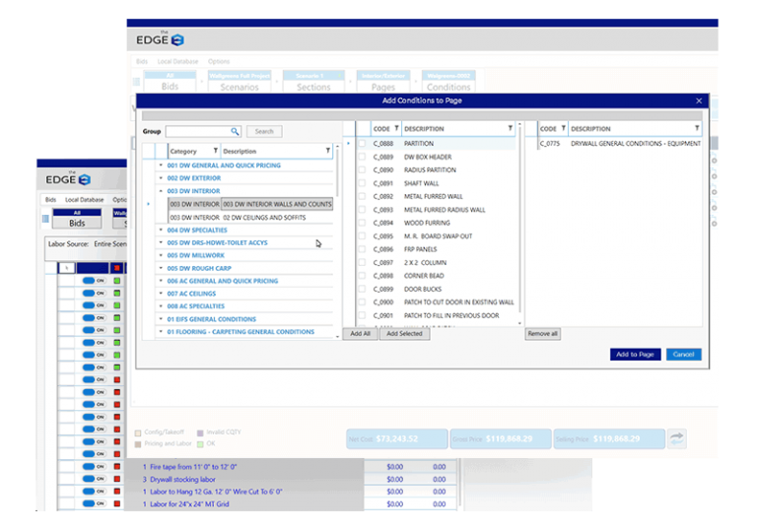Viewport: 757px width, 532px height.
Task: Open the Local Database menu in main window
Action: pos(177,61)
